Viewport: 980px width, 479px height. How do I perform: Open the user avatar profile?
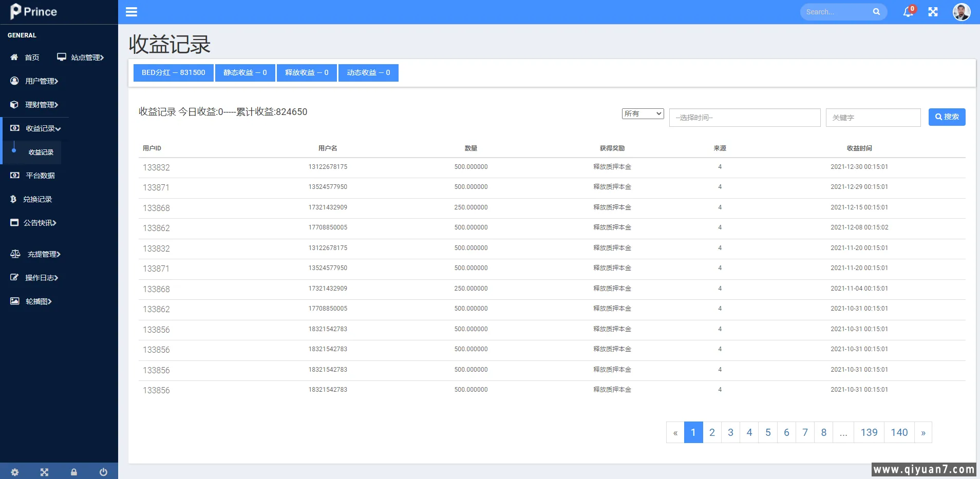961,12
